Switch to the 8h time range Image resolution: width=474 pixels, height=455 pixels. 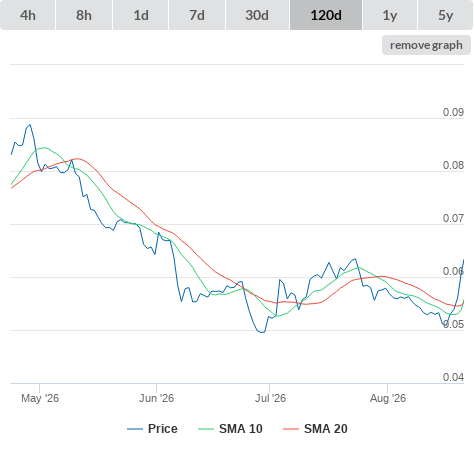pos(84,15)
